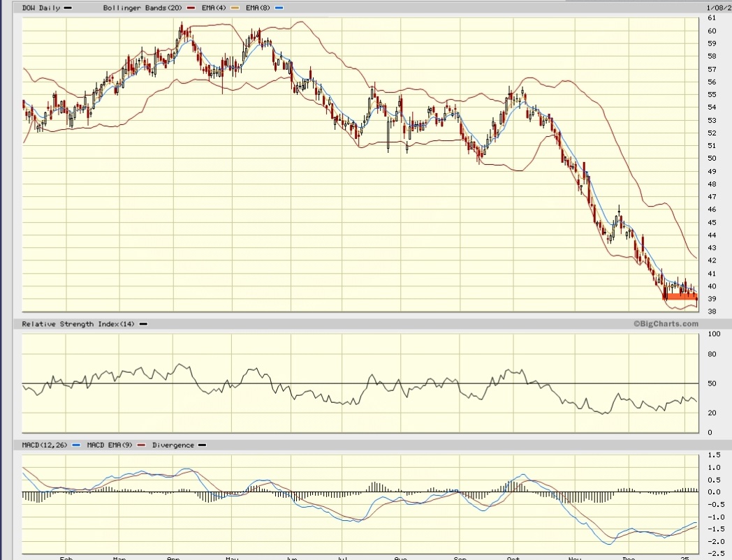Click the price axis value 44
Screen dimensions: 732x560
pos(712,235)
